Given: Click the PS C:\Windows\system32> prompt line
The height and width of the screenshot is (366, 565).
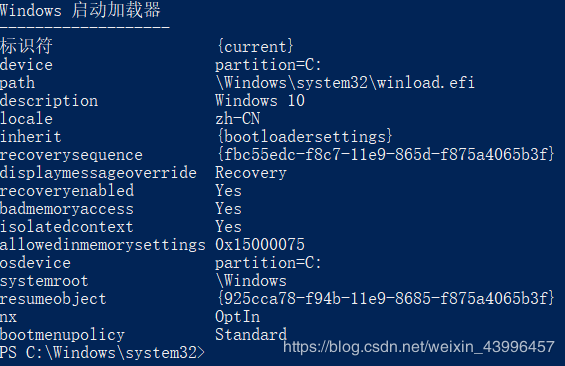Looking at the screenshot, I should click(102, 352).
